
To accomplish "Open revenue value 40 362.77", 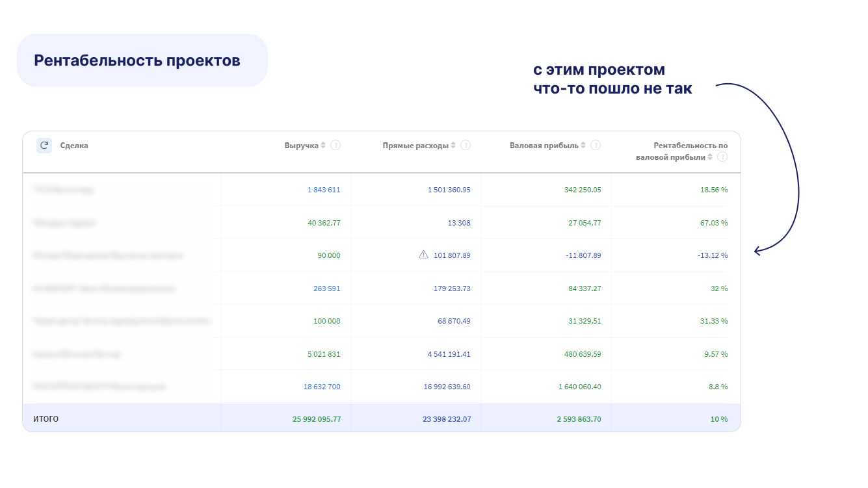I will tap(324, 223).
